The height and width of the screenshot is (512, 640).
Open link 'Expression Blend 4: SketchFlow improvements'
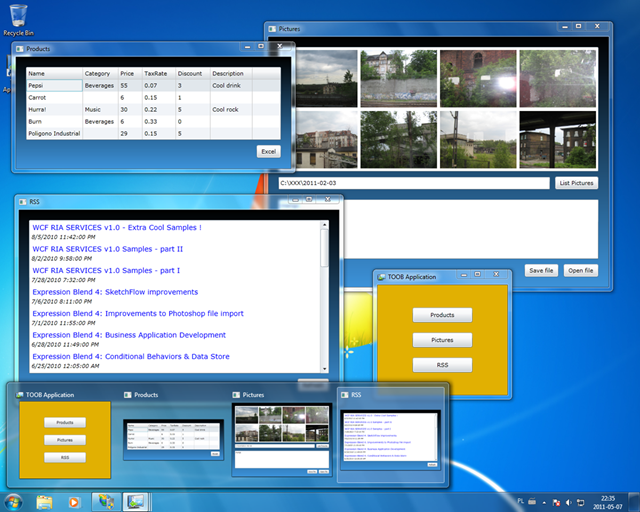(x=115, y=292)
